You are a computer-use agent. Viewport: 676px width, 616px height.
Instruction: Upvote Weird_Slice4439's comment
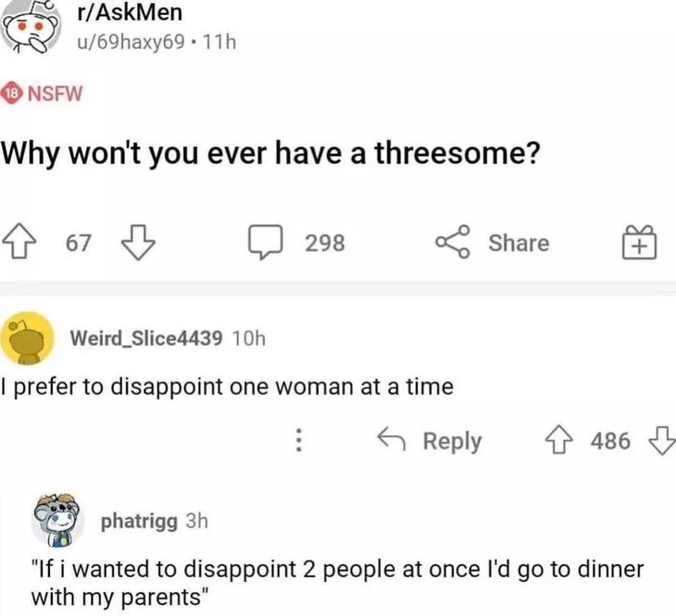559,440
